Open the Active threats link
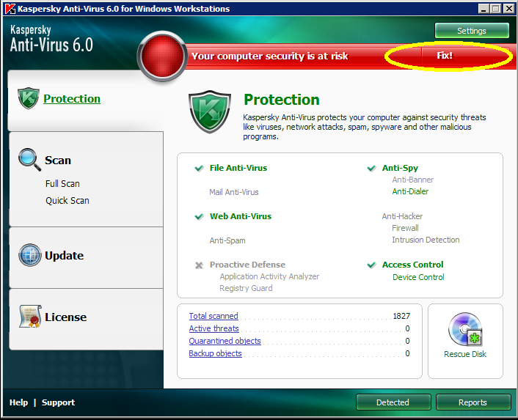The width and height of the screenshot is (518, 420). click(x=214, y=328)
